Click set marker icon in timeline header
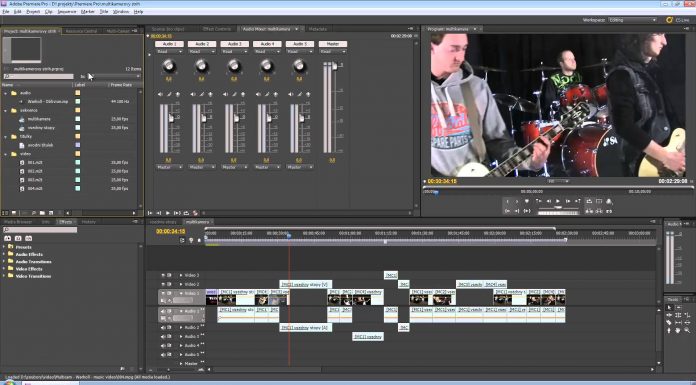Screen dimensions: 696x385 [199, 240]
